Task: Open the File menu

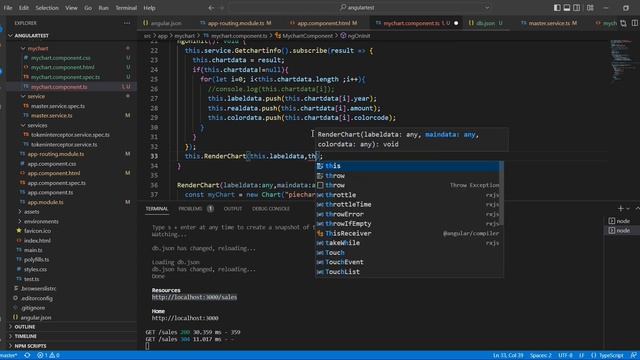Action: click(x=8, y=8)
